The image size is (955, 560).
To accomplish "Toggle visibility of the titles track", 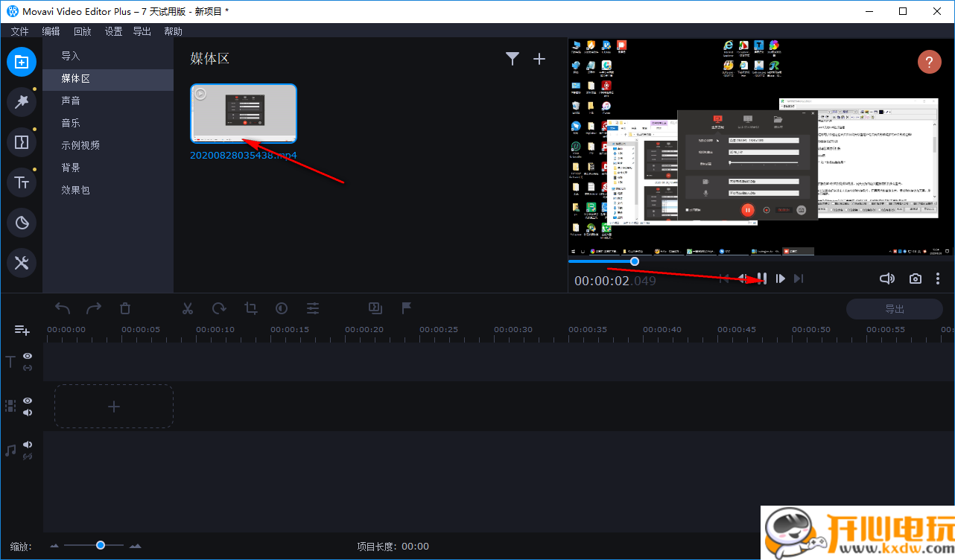I will tap(28, 357).
